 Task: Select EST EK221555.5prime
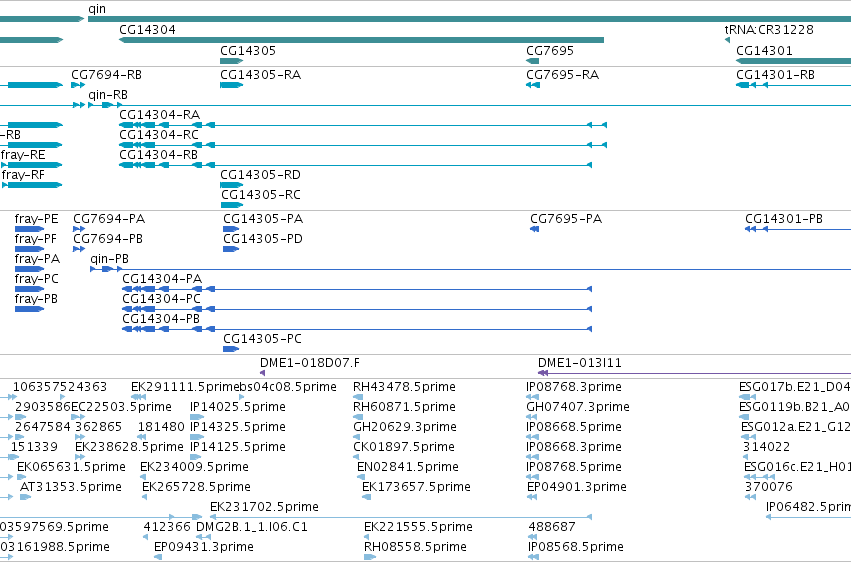coord(367,537)
